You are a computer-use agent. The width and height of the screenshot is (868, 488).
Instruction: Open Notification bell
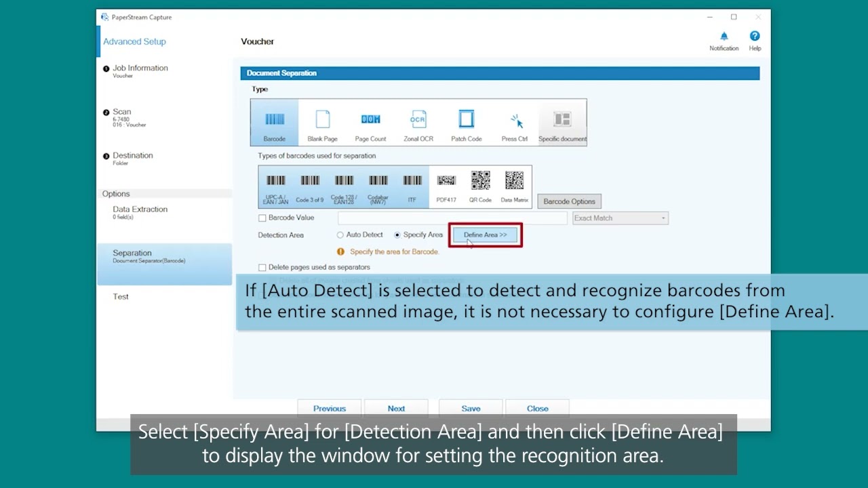(724, 41)
